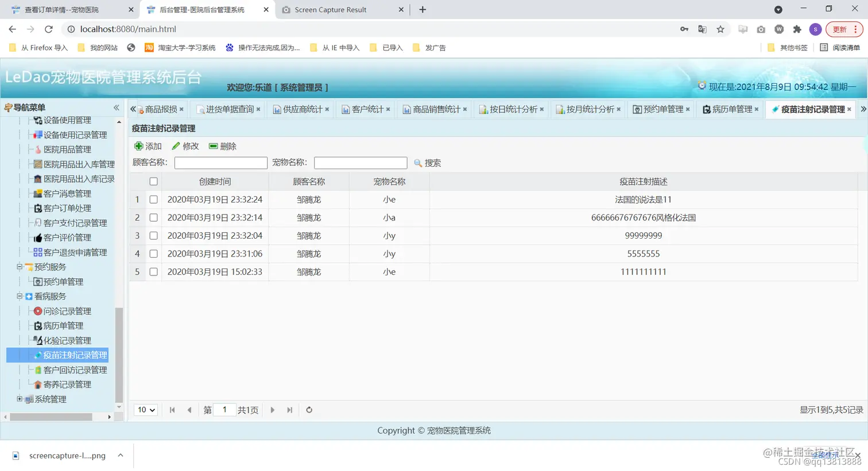Click the 删除 delete icon
Image resolution: width=868 pixels, height=471 pixels.
[x=212, y=146]
